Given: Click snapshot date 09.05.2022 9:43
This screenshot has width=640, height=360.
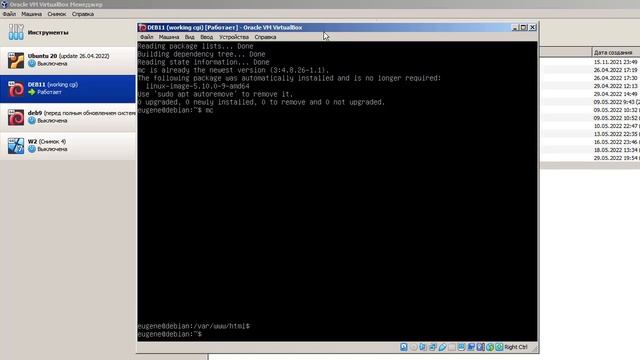Looking at the screenshot, I should [616, 102].
